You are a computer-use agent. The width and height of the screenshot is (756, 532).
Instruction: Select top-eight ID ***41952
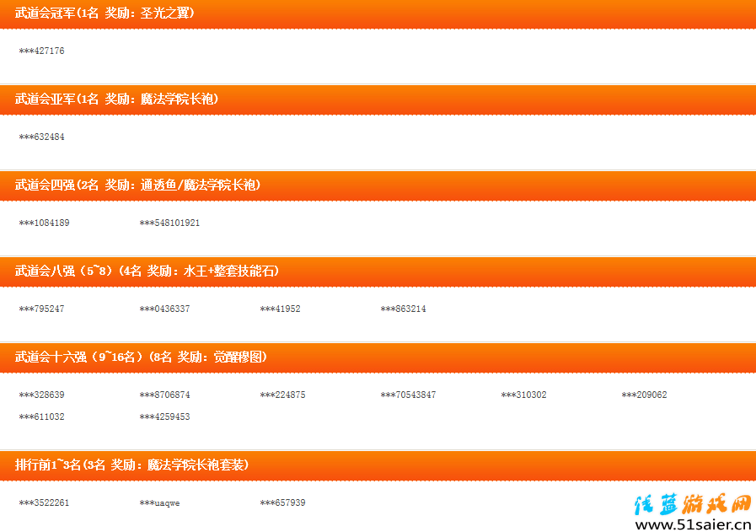coord(280,309)
